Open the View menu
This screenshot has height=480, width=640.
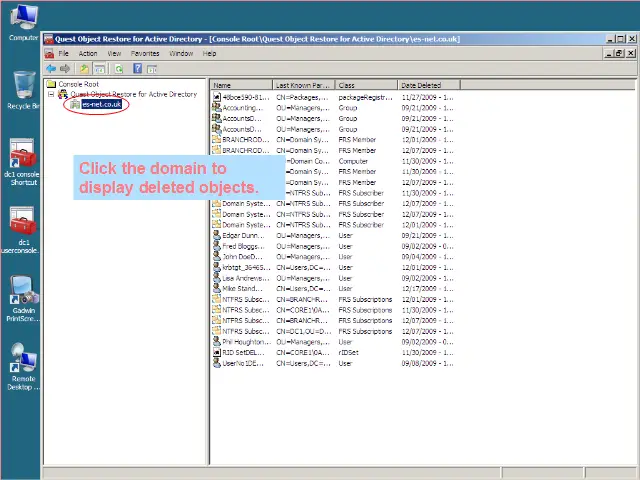[x=114, y=53]
